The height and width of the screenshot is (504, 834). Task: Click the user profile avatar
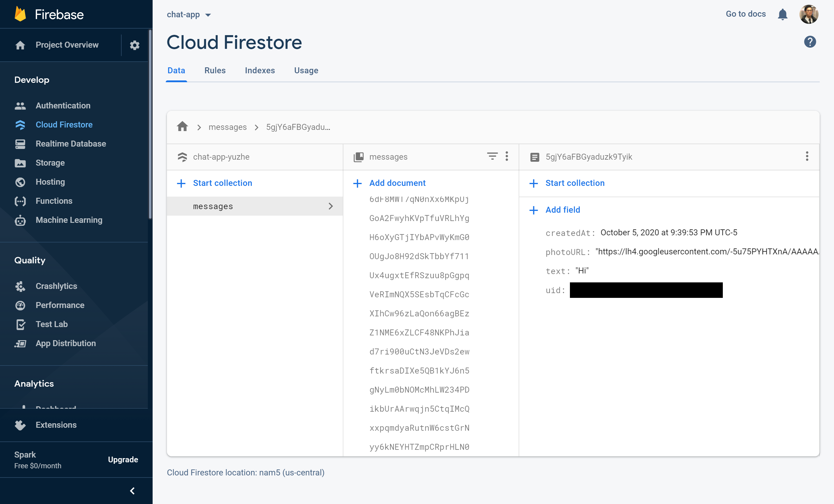(809, 14)
